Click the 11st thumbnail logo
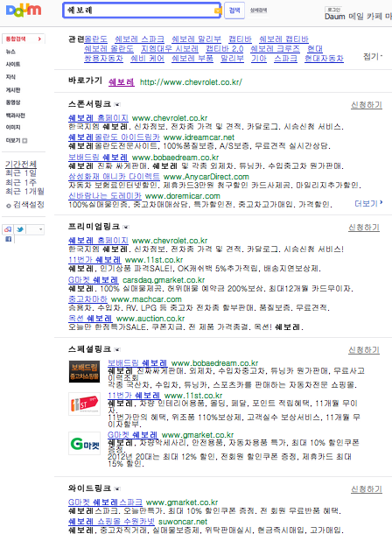Image resolution: width=392 pixels, height=541 pixels. pos(85,404)
